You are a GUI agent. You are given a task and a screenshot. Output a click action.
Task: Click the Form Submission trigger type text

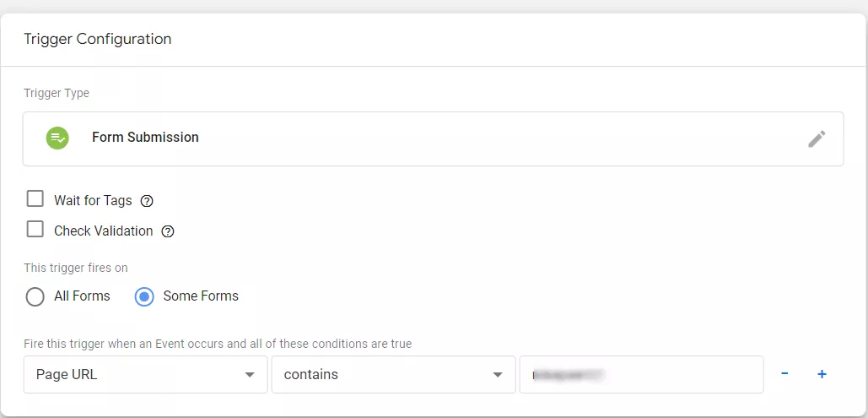(145, 138)
